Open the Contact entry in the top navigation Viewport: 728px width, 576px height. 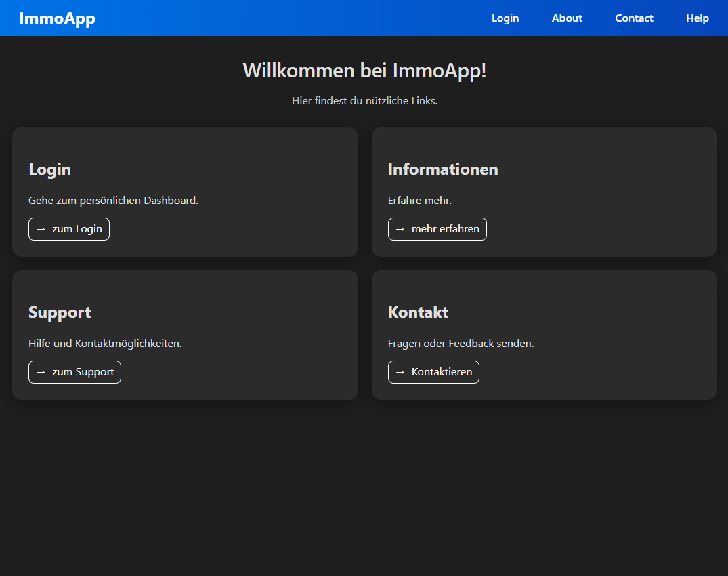pos(634,18)
